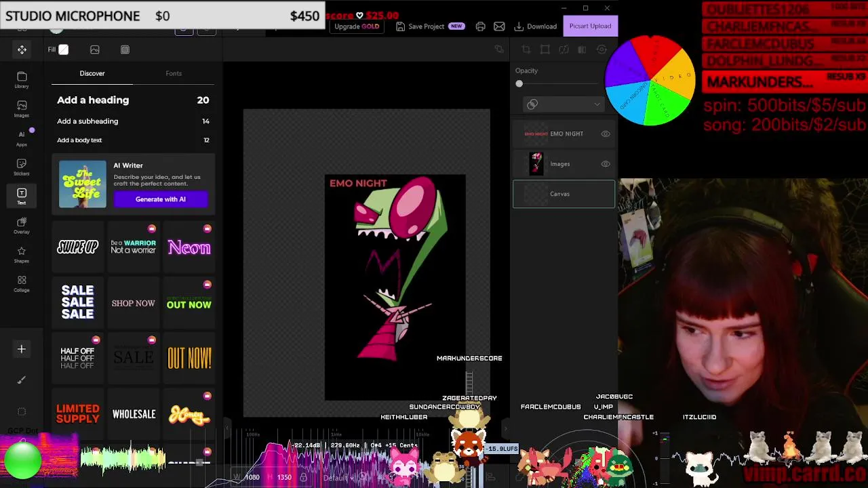This screenshot has height=488, width=868.
Task: Select the dashed selection tool in sidebar
Action: [22, 411]
